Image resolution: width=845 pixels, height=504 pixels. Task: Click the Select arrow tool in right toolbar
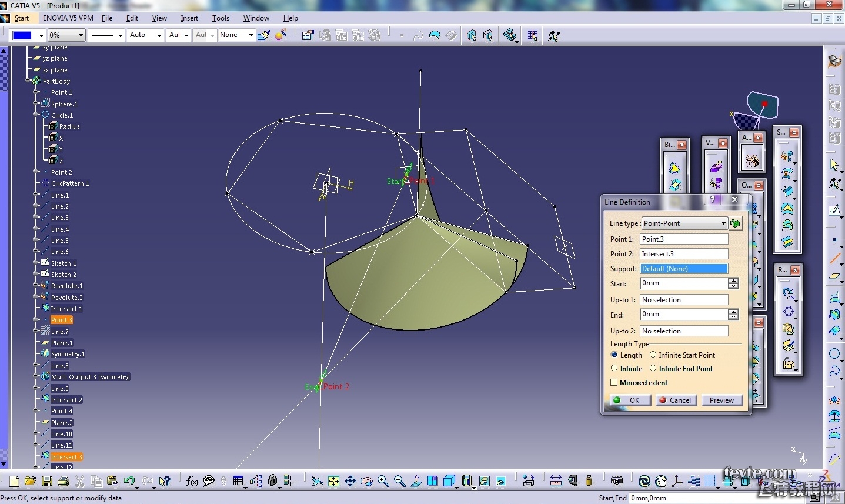click(x=834, y=165)
